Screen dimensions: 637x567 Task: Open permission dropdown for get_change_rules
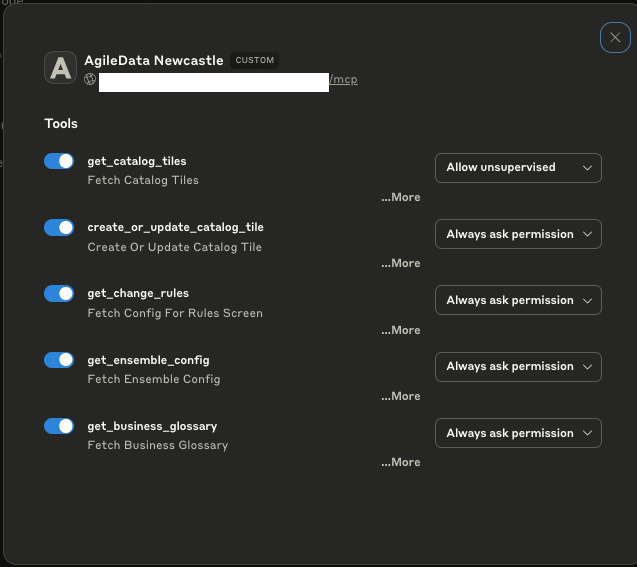point(518,300)
